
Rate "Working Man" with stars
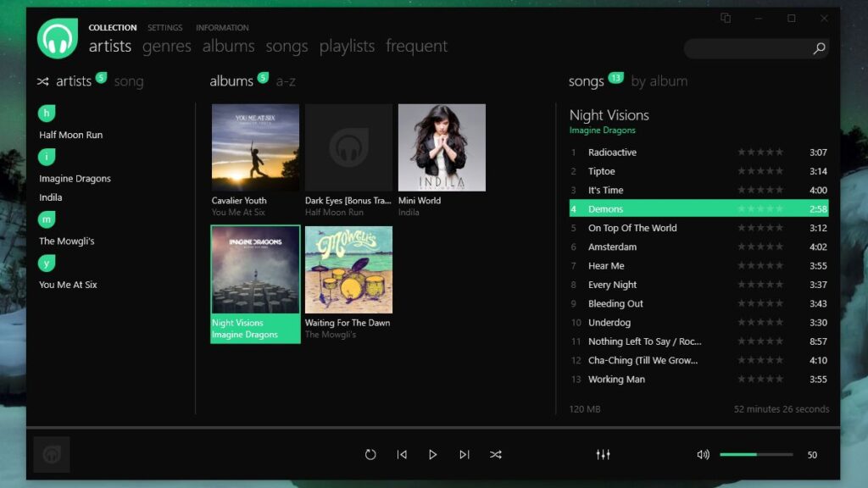click(x=759, y=379)
